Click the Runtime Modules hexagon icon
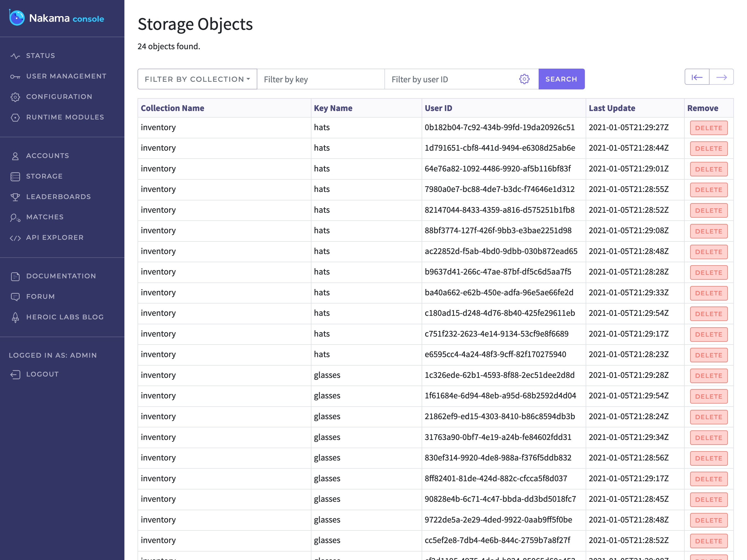This screenshot has width=747, height=560. click(x=15, y=118)
